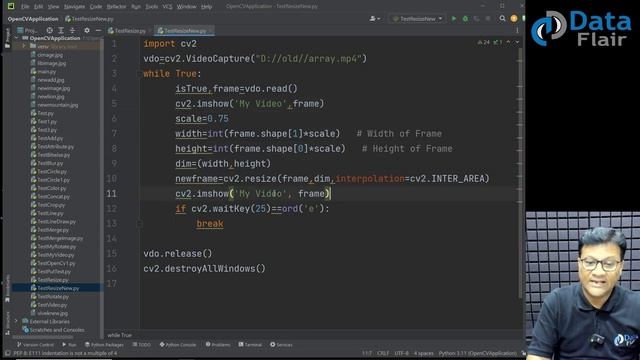Click the CRLF line separator status widget
The width and height of the screenshot is (640, 360).
[383, 353]
